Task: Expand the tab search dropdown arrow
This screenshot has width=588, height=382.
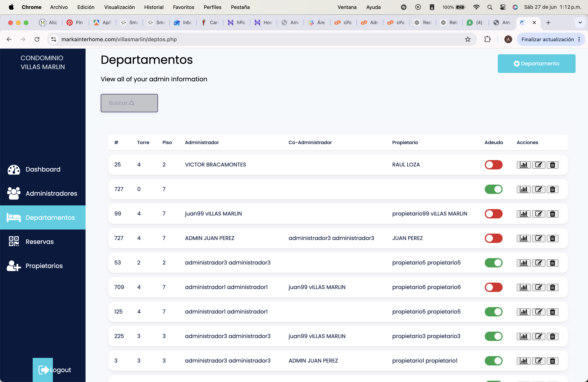Action: click(x=580, y=23)
